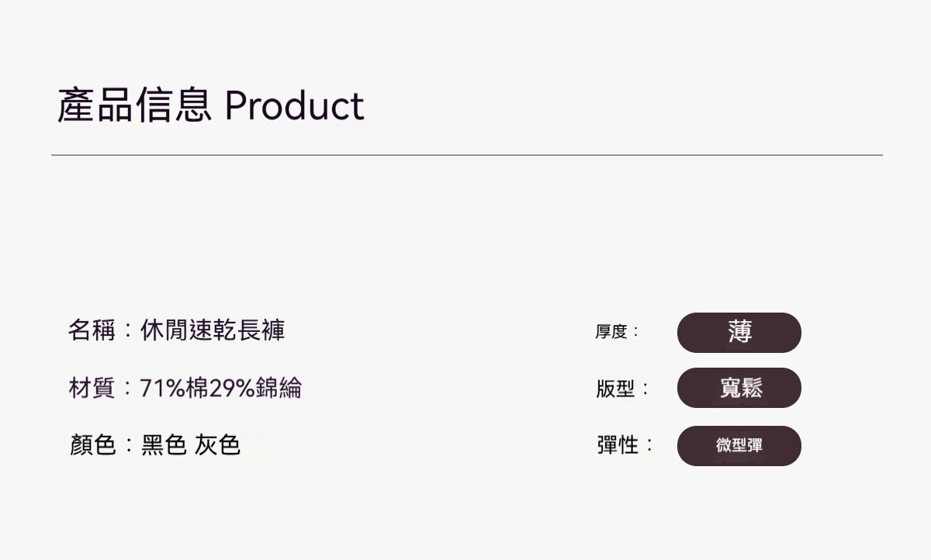This screenshot has width=931, height=560.
Task: Click the 29%錦綸 material text
Action: tap(255, 388)
